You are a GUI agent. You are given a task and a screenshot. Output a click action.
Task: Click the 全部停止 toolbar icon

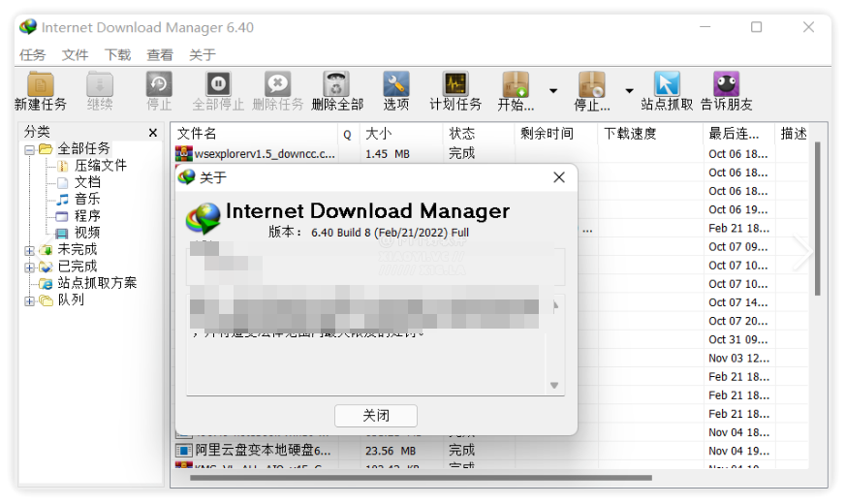218,84
